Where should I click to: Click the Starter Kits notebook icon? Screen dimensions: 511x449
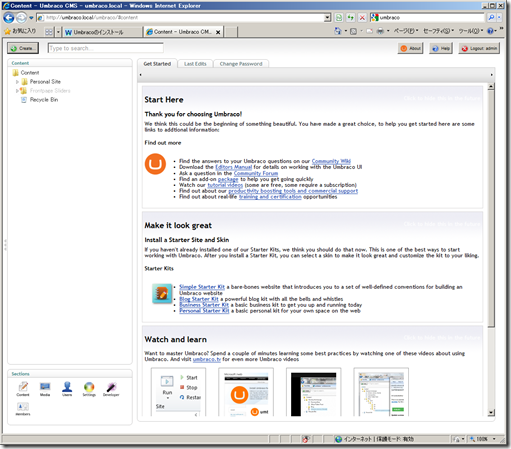pyautogui.click(x=162, y=293)
